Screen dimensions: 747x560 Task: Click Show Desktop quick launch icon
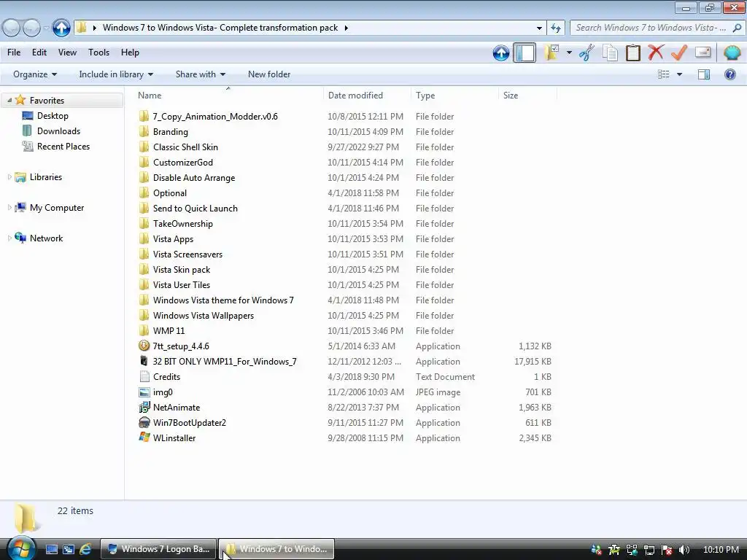tap(52, 549)
